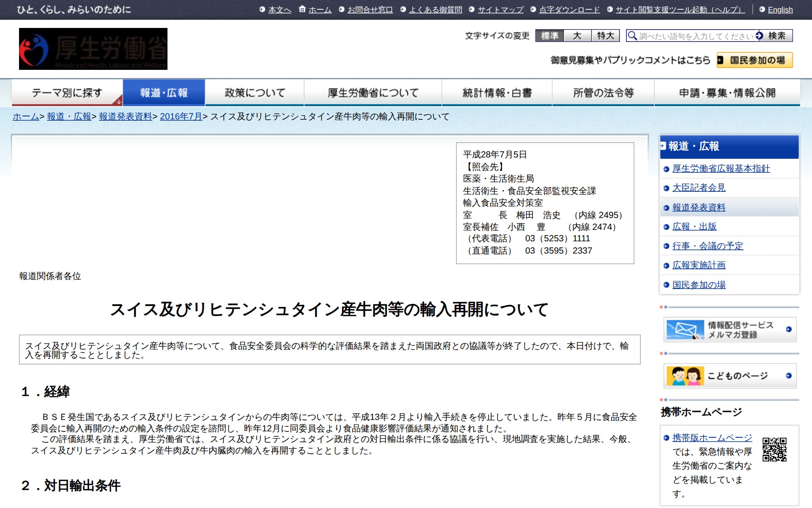Expand the テーマ別に探す menu

67,93
